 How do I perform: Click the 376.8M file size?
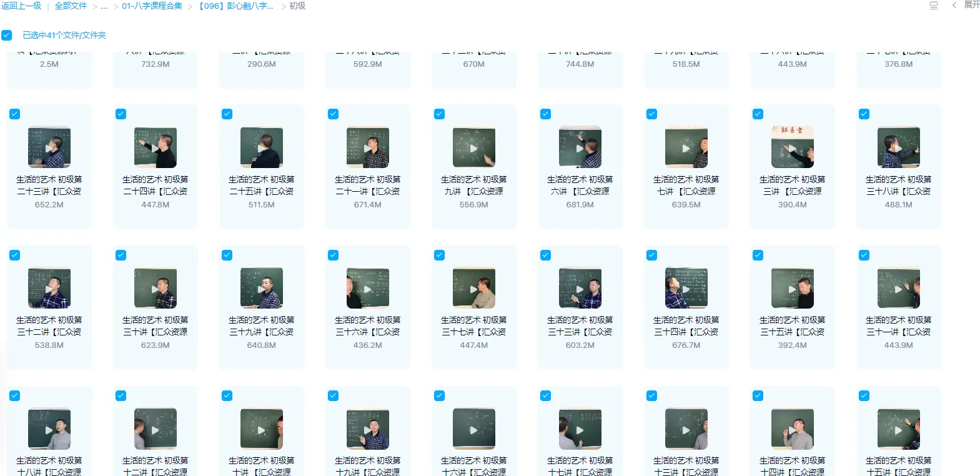pyautogui.click(x=899, y=64)
